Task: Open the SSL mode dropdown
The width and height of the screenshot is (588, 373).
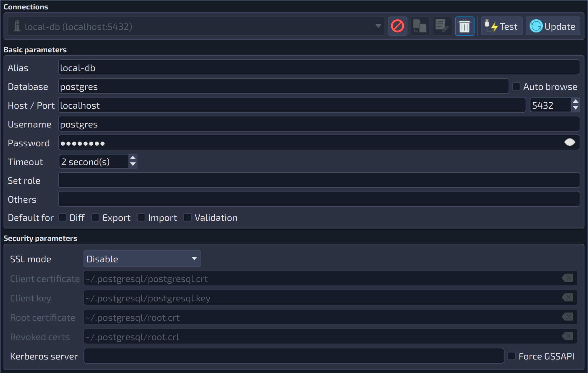Action: [142, 259]
